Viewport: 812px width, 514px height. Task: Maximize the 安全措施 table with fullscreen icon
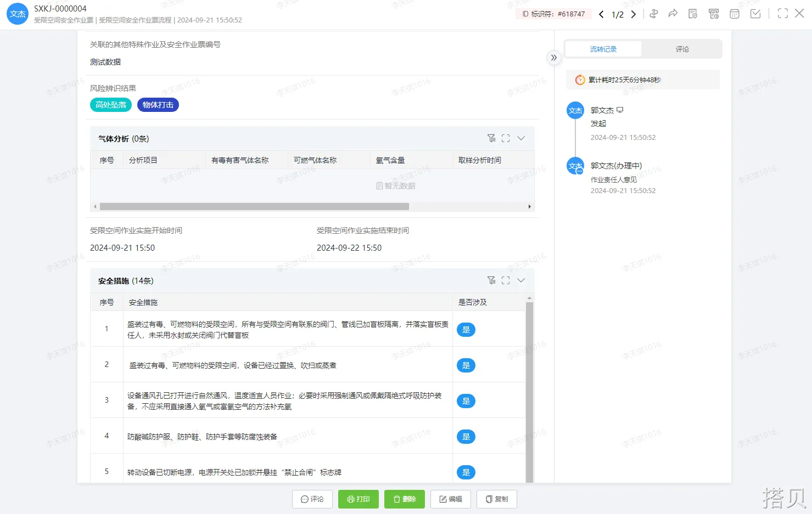click(506, 280)
